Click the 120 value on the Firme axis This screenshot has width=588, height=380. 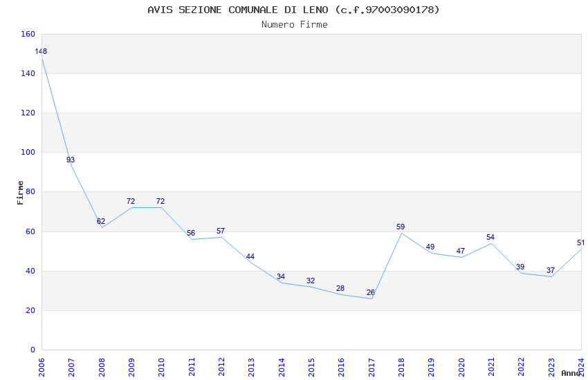[x=28, y=113]
